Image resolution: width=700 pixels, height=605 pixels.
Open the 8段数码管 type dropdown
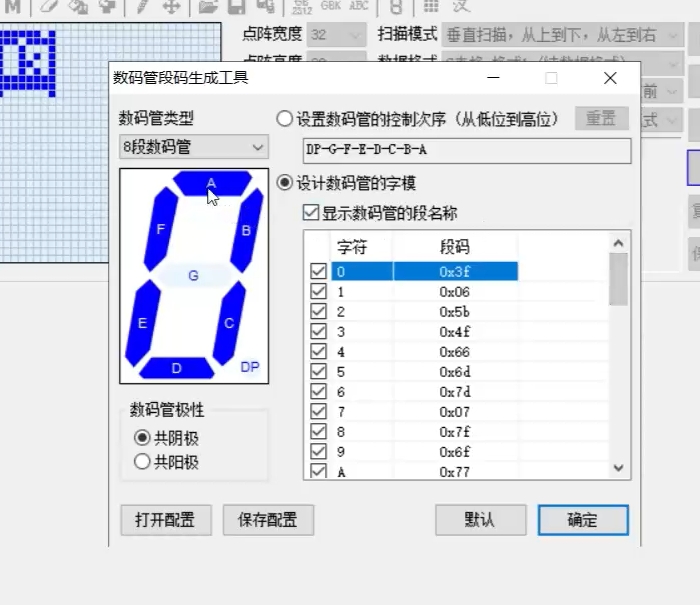click(x=194, y=147)
